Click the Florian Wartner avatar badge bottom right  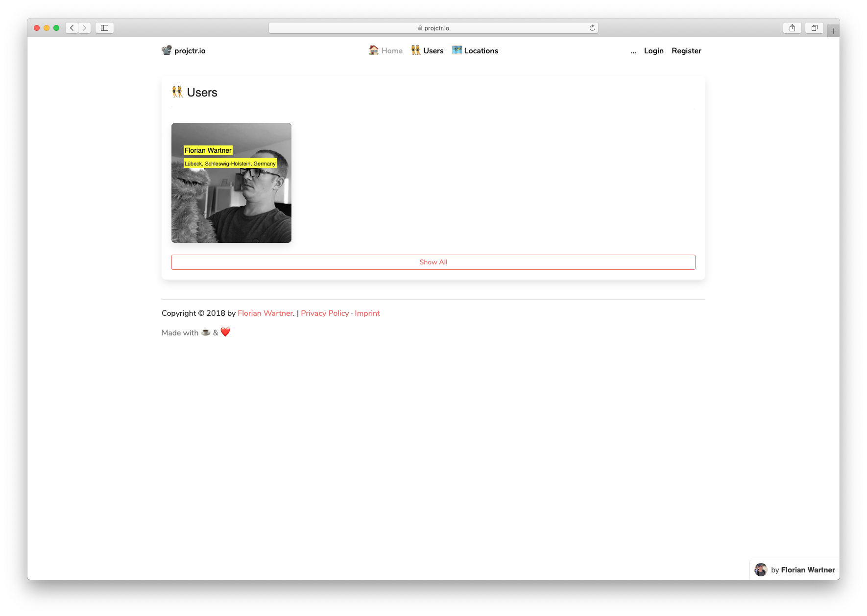761,569
